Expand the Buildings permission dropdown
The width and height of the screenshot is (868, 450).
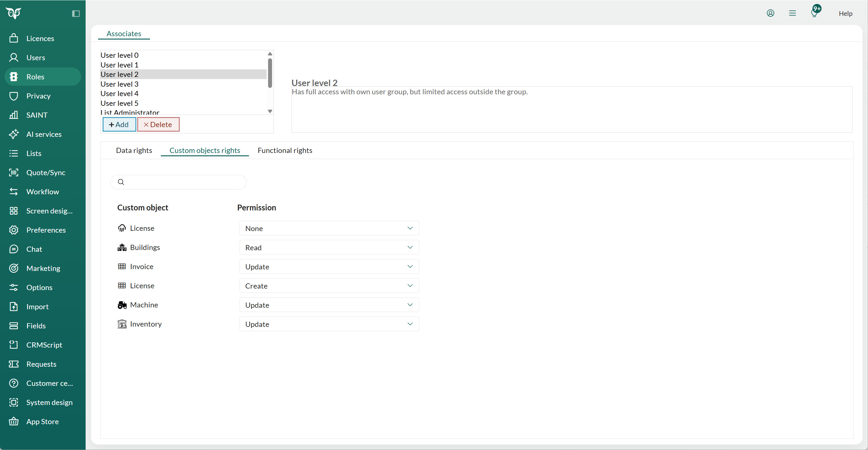coord(329,247)
